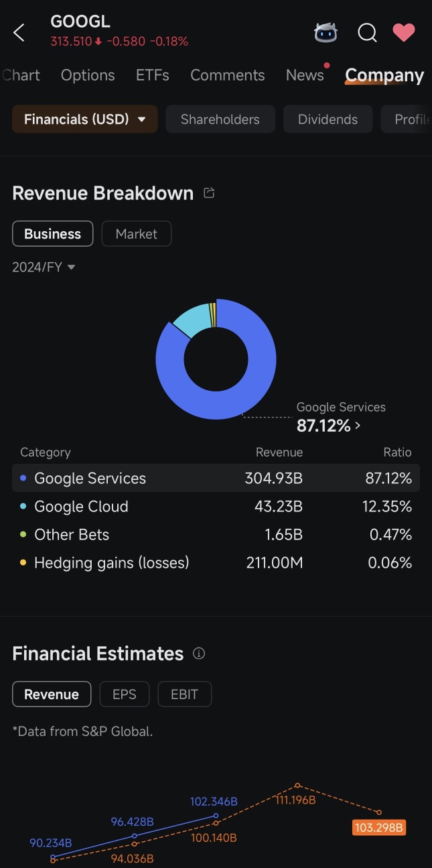Select the Business segment toggle
This screenshot has height=868, width=432.
(52, 234)
